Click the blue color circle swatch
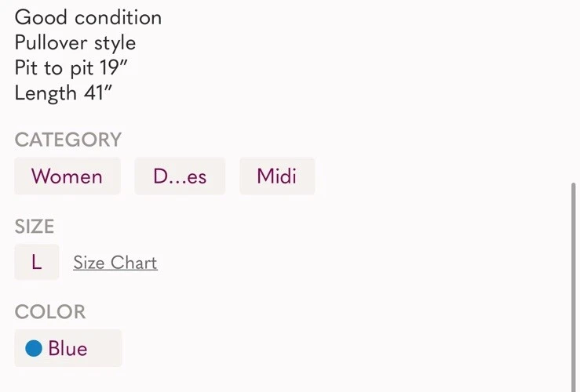Screen dimensions: 580x392 [34, 348]
